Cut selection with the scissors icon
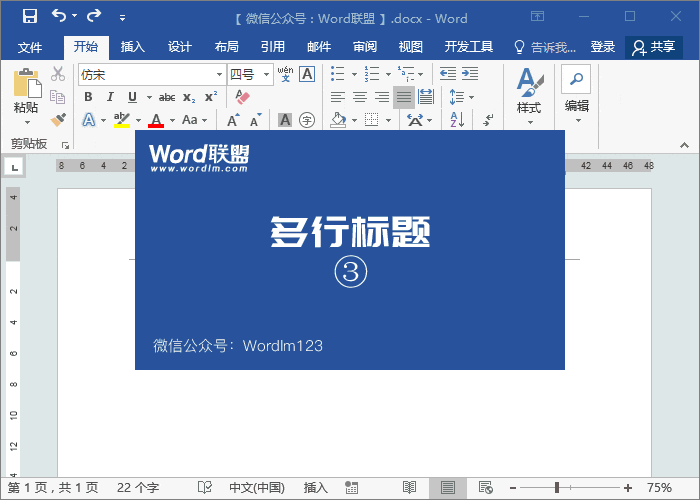This screenshot has width=700, height=500. coord(58,74)
